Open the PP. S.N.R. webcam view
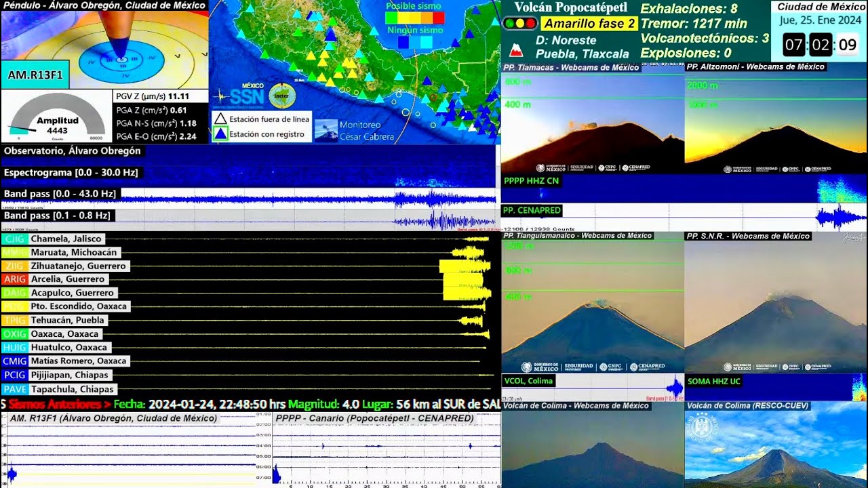Image resolution: width=868 pixels, height=488 pixels. [x=776, y=302]
